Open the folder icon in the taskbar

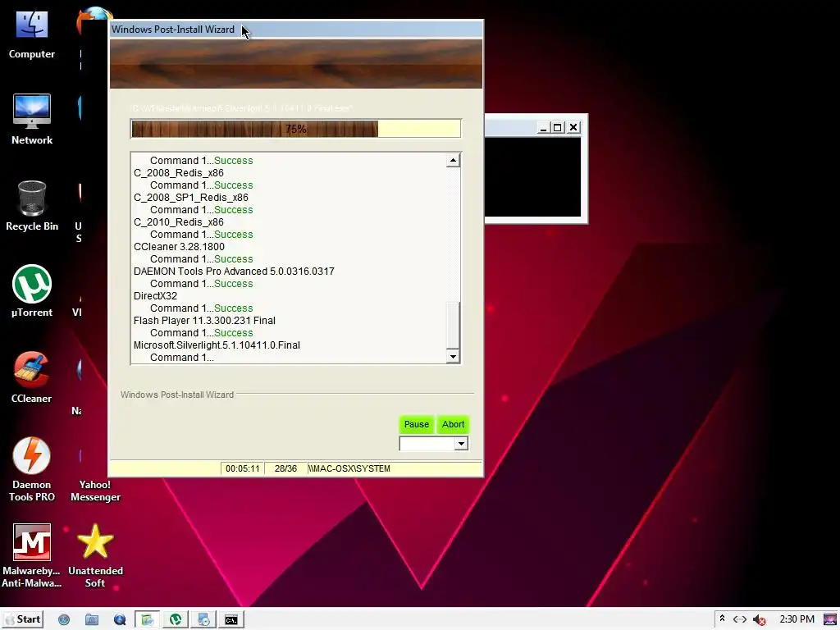pyautogui.click(x=92, y=620)
